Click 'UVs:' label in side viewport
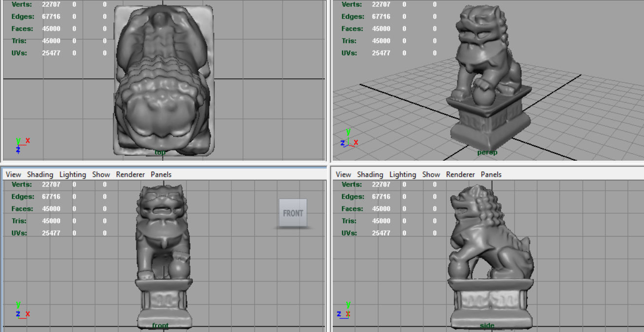644x332 pixels. (x=349, y=233)
